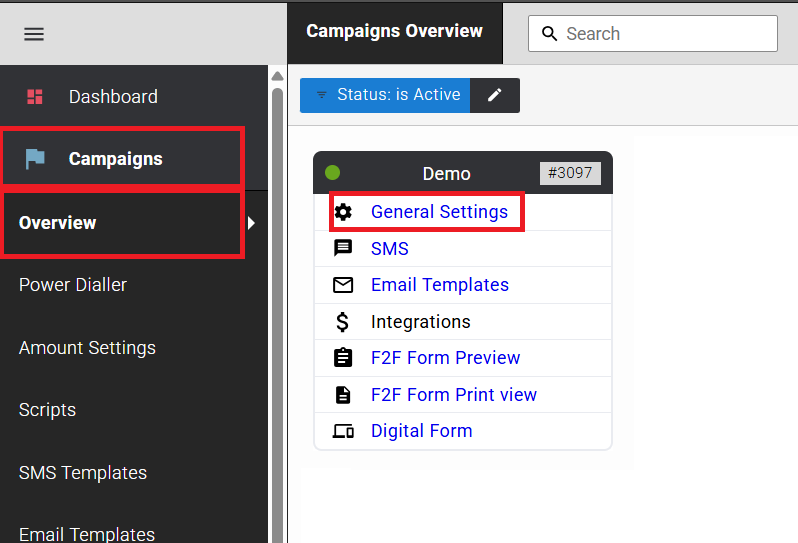Click the F2F Form Preview clipboard icon

(x=343, y=358)
